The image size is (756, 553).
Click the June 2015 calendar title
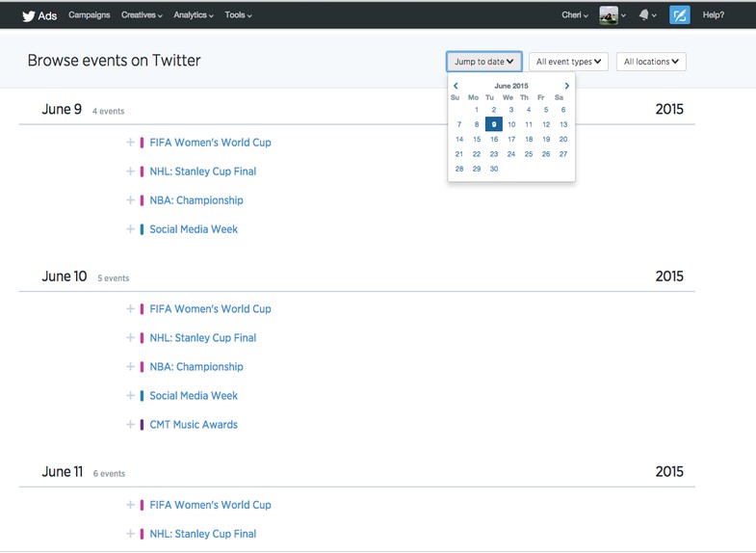[511, 86]
